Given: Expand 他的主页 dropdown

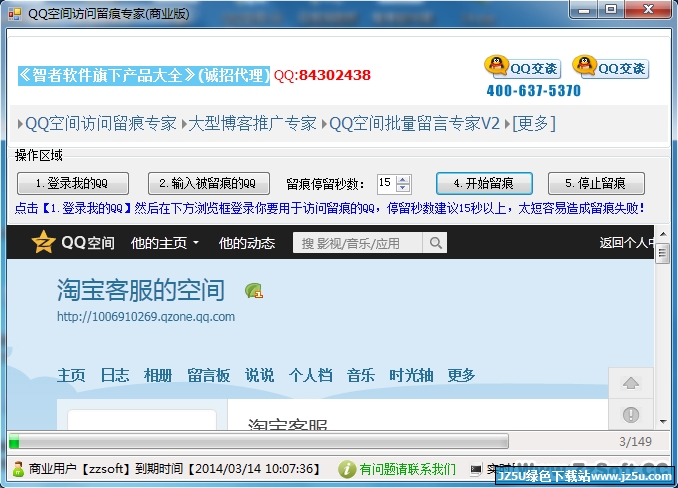Looking at the screenshot, I should (165, 243).
